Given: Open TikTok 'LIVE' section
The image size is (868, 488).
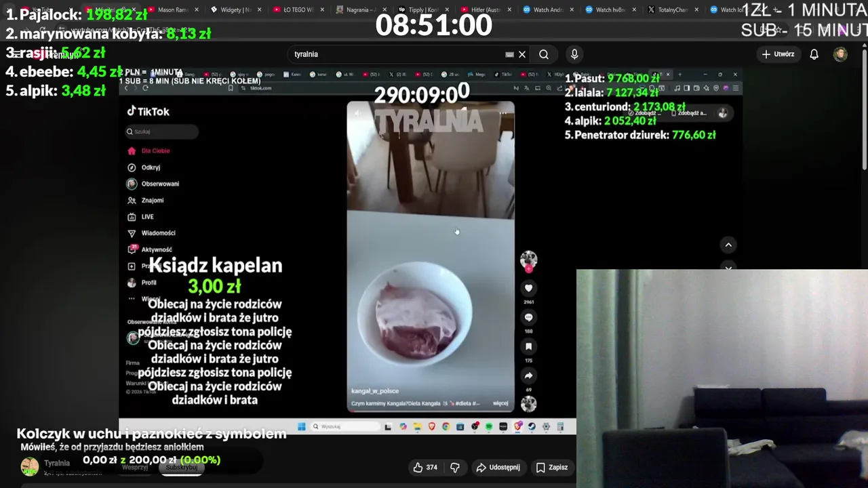Looking at the screenshot, I should [141, 217].
